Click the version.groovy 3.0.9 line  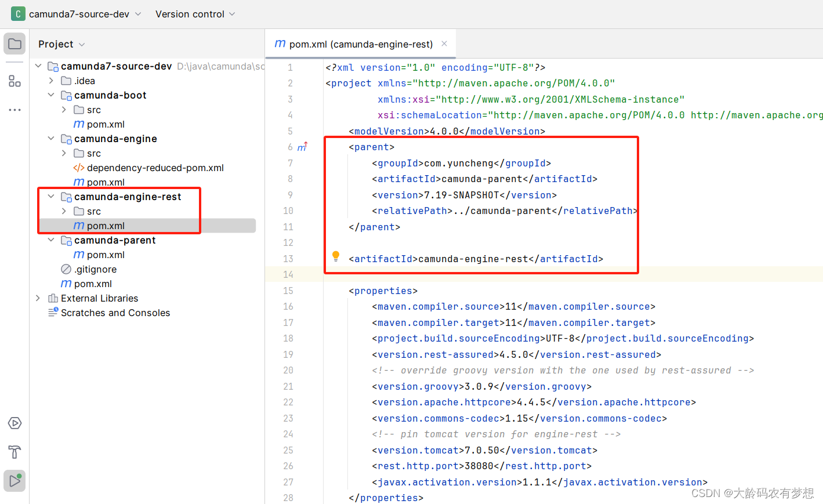point(481,386)
